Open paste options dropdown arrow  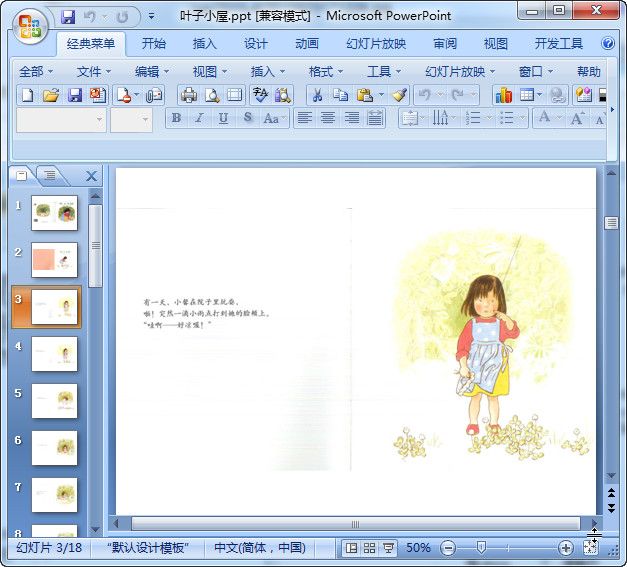click(x=381, y=95)
